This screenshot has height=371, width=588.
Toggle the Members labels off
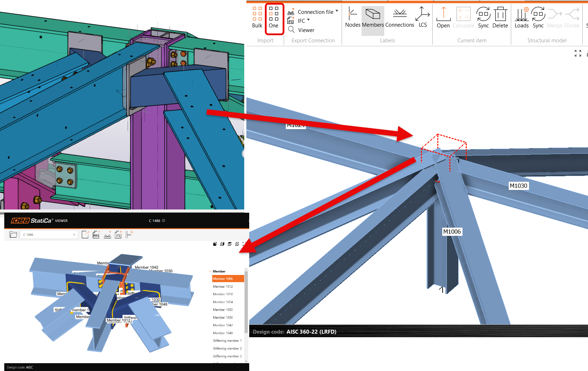click(373, 17)
